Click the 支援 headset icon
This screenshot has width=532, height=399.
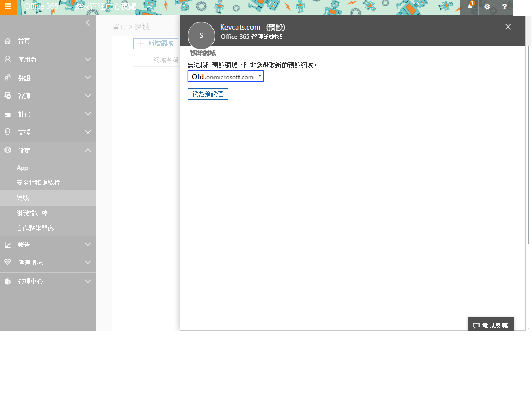(8, 131)
